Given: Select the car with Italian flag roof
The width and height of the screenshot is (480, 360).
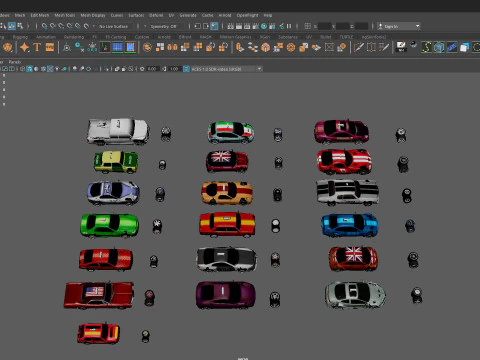Looking at the screenshot, I should 231,133.
